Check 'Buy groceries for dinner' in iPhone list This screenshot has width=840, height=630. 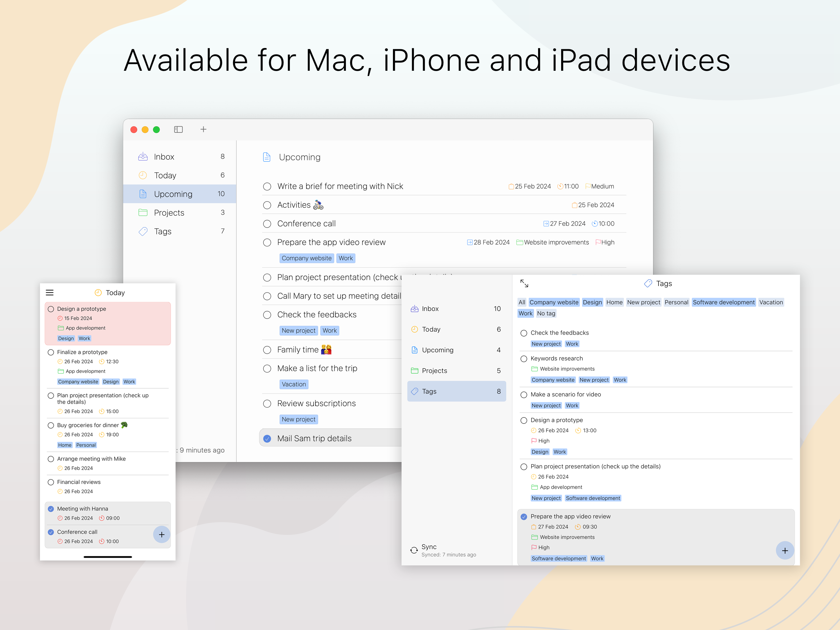(x=51, y=425)
